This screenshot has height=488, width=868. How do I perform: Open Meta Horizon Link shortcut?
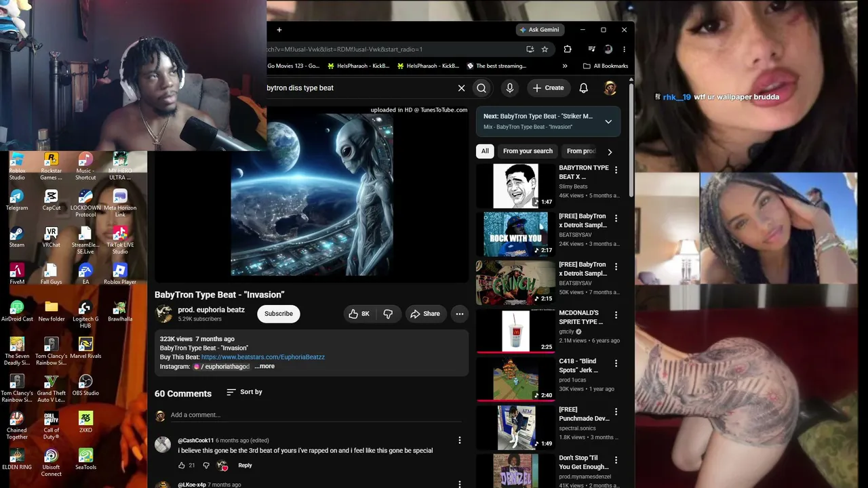(x=120, y=204)
